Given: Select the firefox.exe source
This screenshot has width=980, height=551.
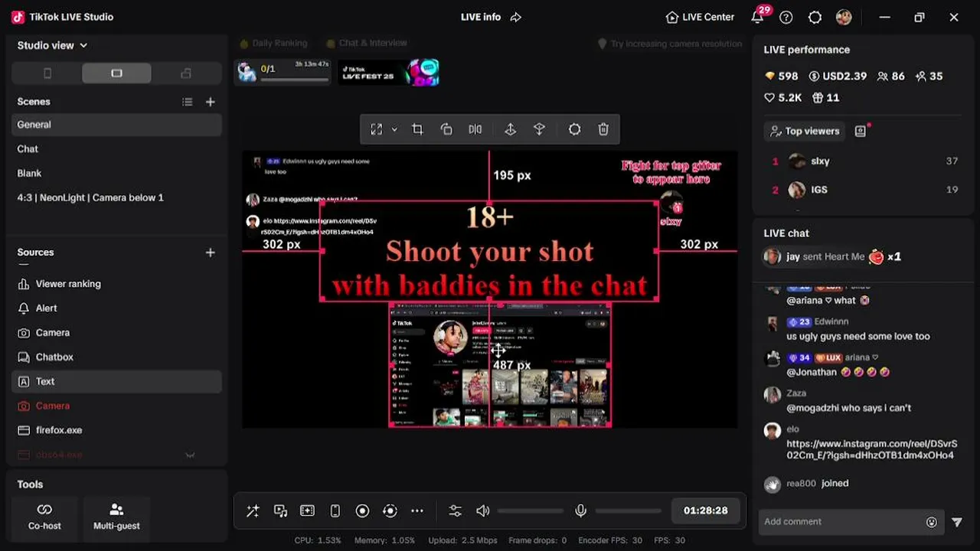Looking at the screenshot, I should tap(116, 431).
